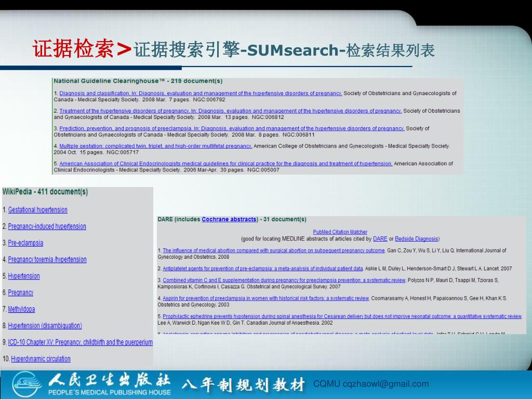
Task: Open WikiPedia result 5 'Hypertension' link
Action: [x=24, y=276]
